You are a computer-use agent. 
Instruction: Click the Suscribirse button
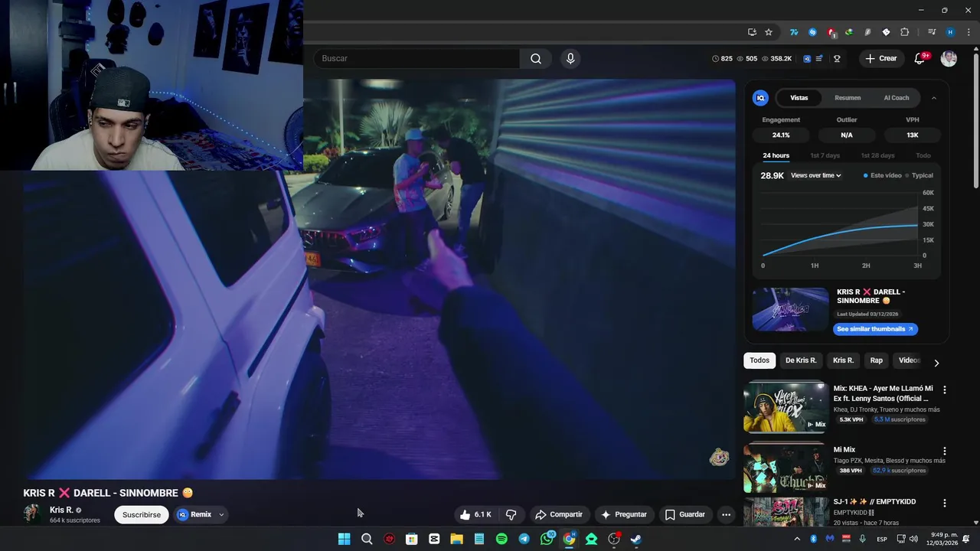pos(142,514)
